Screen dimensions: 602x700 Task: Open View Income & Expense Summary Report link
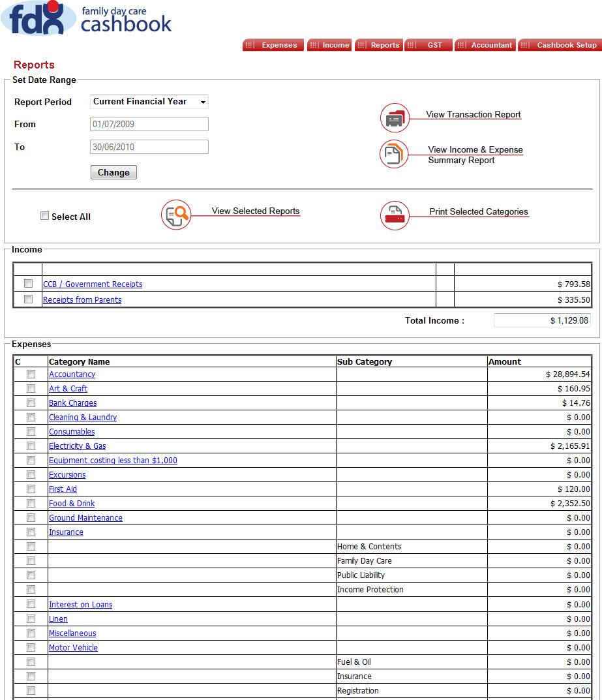(x=475, y=155)
